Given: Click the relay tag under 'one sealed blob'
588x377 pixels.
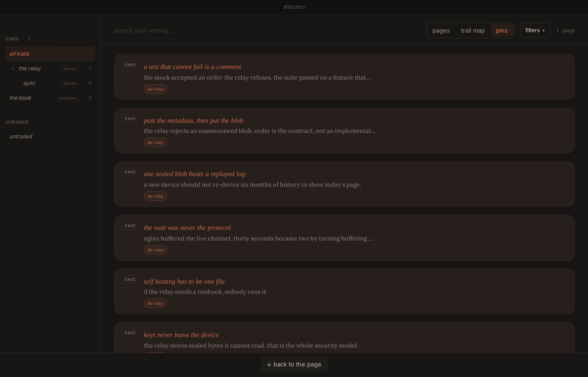Looking at the screenshot, I should [155, 196].
